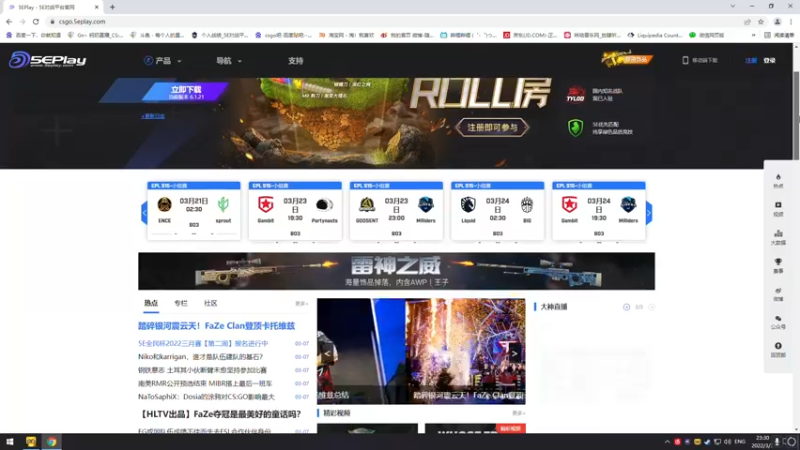Click the TYLOO team logo
Screen dimensions: 800x450
click(576, 94)
